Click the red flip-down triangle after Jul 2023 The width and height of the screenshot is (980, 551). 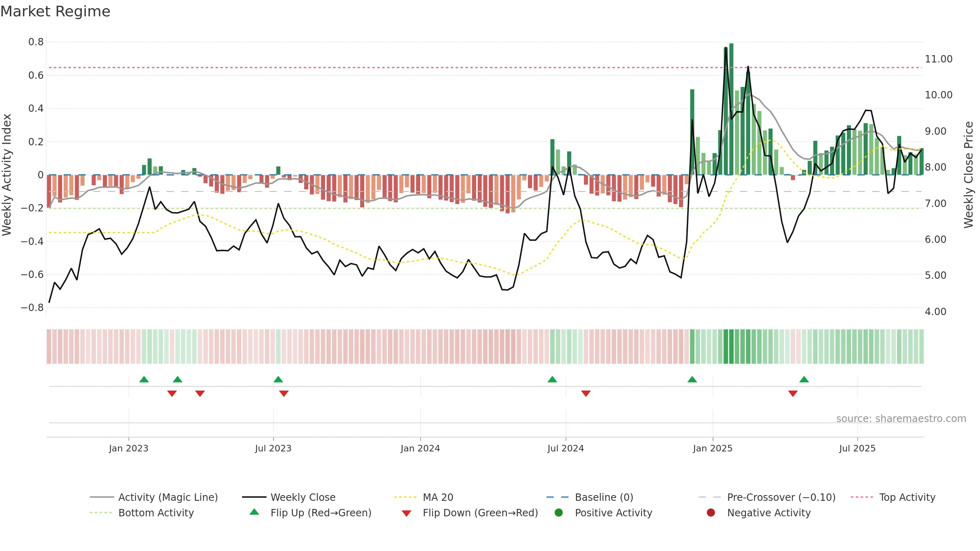coord(284,393)
